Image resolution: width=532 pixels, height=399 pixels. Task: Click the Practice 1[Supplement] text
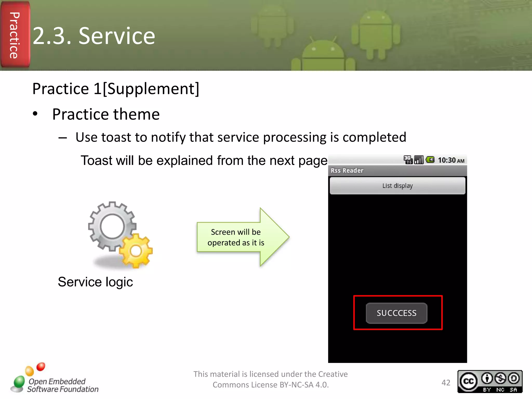point(116,89)
